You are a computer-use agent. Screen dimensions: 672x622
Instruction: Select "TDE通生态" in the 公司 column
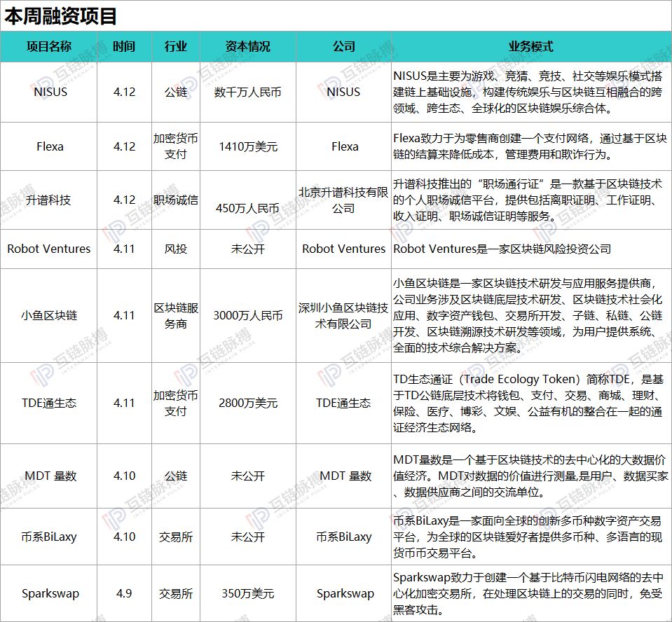point(343,403)
